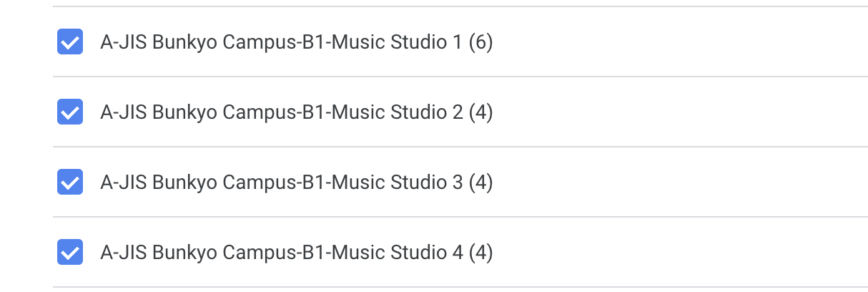
Task: Uncheck the Music Studio 1 checkbox
Action: click(x=70, y=42)
